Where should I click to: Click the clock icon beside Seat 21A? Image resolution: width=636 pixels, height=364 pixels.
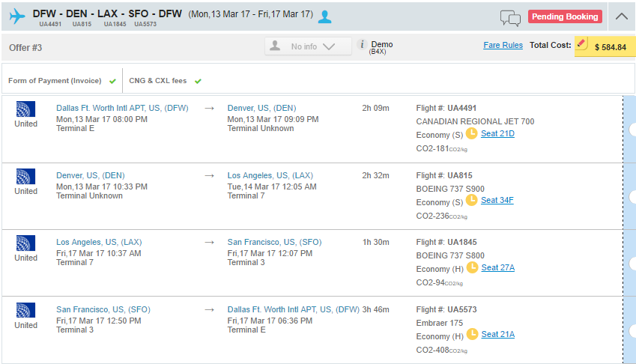tap(472, 334)
